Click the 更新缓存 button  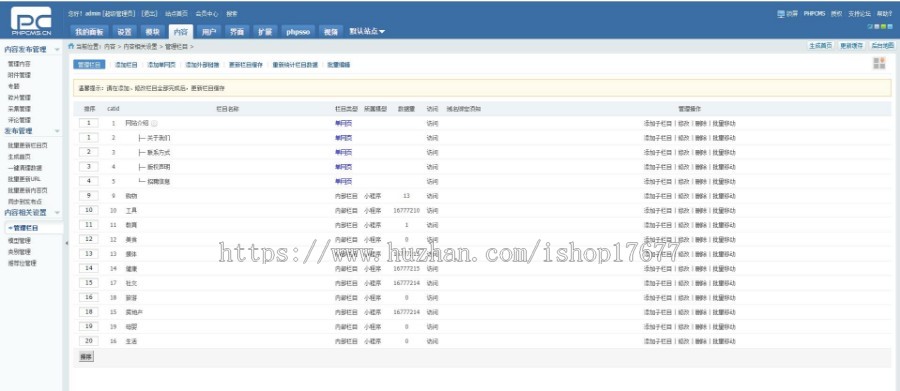(851, 46)
